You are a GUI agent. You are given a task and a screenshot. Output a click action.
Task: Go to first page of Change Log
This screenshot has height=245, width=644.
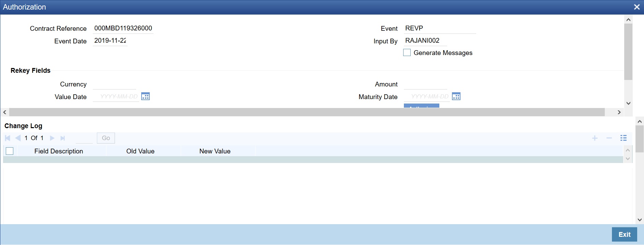pos(8,138)
